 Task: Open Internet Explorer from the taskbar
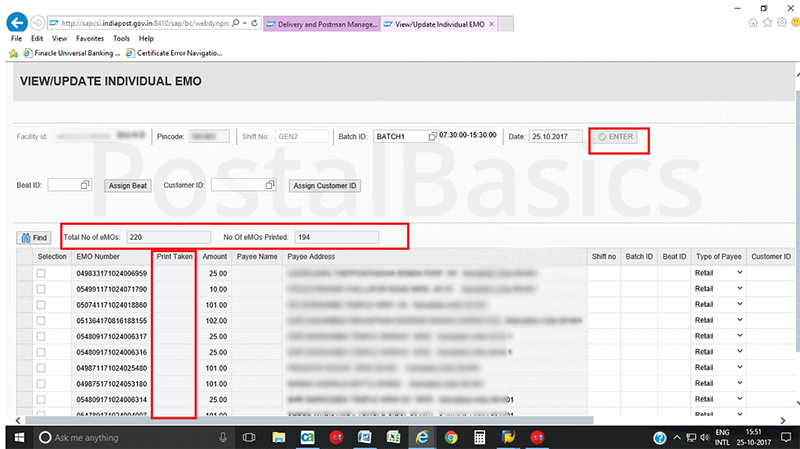(422, 437)
